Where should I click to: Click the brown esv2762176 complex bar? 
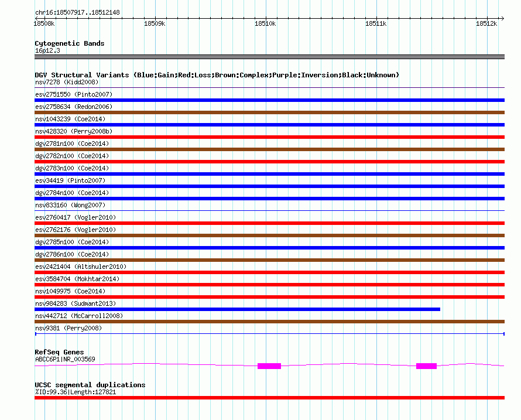(x=269, y=235)
